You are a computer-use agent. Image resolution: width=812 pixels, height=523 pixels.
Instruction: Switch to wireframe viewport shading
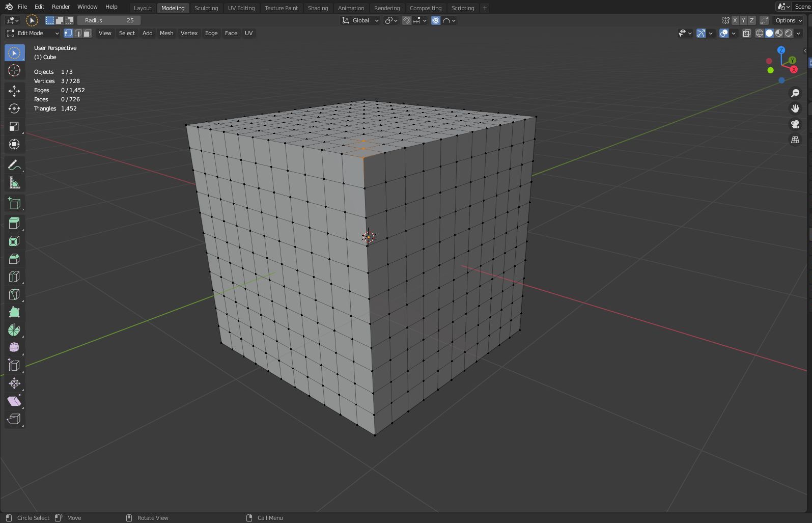click(759, 33)
